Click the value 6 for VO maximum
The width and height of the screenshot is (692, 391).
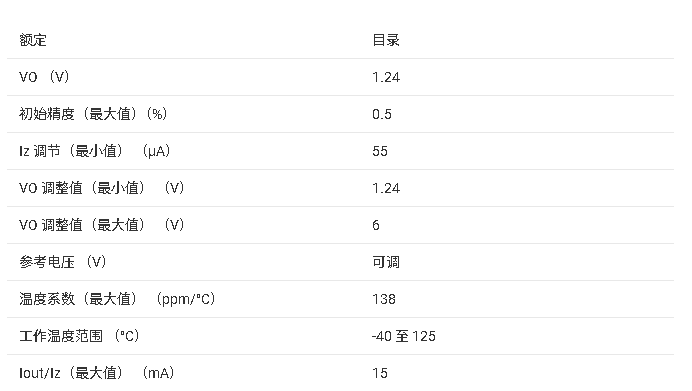376,226
